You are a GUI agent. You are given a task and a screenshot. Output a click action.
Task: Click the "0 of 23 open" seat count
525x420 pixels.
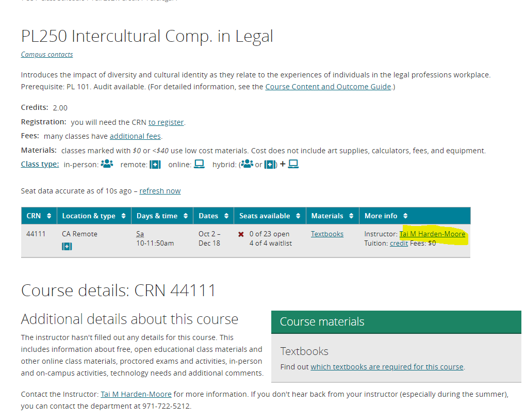click(269, 234)
